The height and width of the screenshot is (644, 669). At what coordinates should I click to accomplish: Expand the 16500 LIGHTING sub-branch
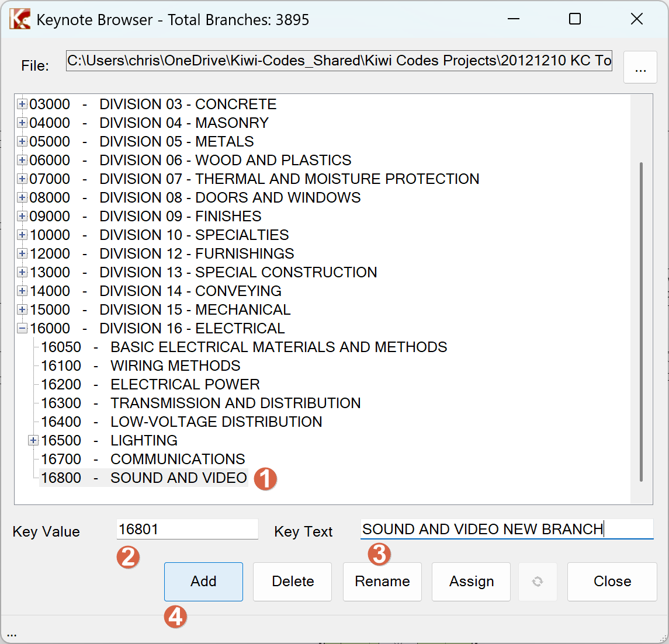pyautogui.click(x=33, y=440)
